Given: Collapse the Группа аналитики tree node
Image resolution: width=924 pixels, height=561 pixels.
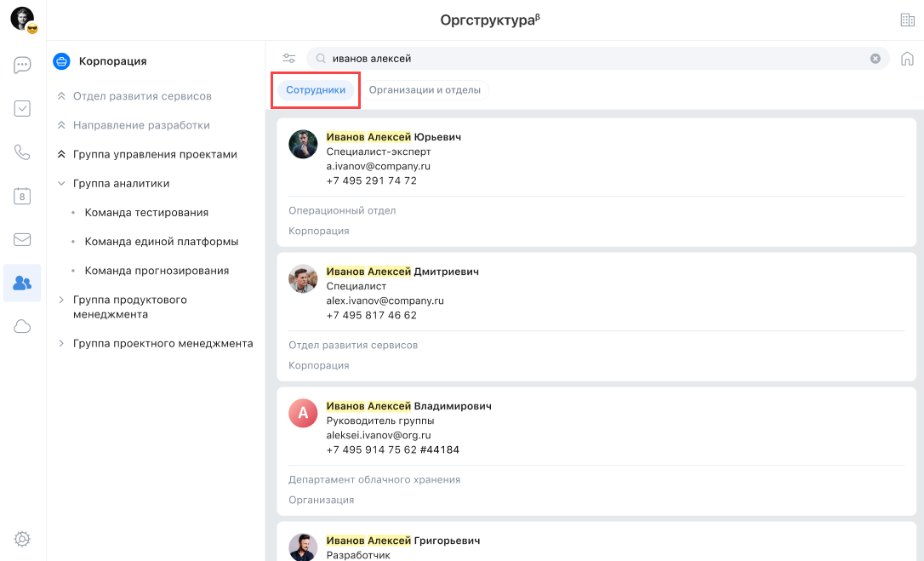Looking at the screenshot, I should (x=61, y=183).
